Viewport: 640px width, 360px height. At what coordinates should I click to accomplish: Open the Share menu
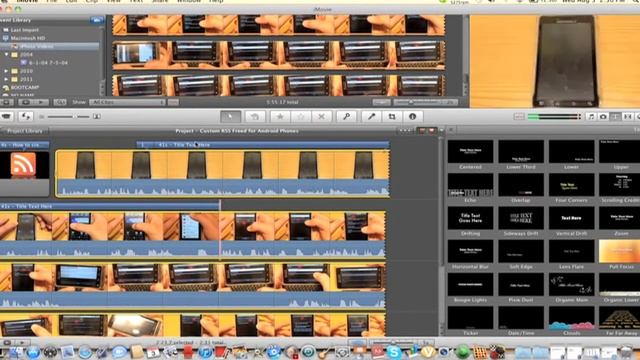tap(160, 1)
